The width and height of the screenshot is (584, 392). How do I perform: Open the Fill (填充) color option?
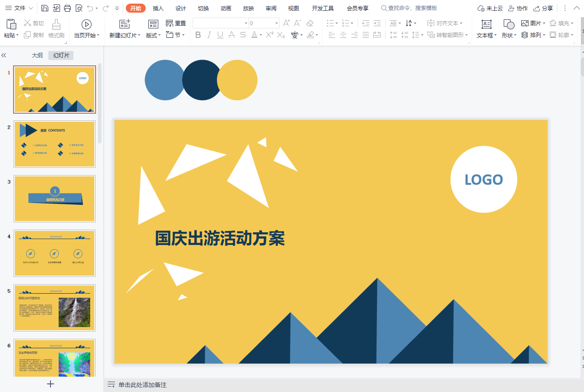562,23
